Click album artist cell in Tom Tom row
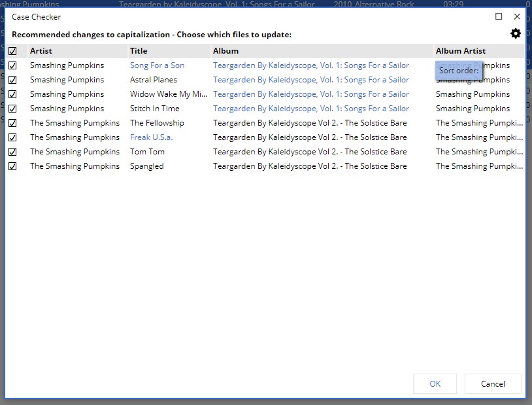532x405 pixels. pyautogui.click(x=479, y=152)
